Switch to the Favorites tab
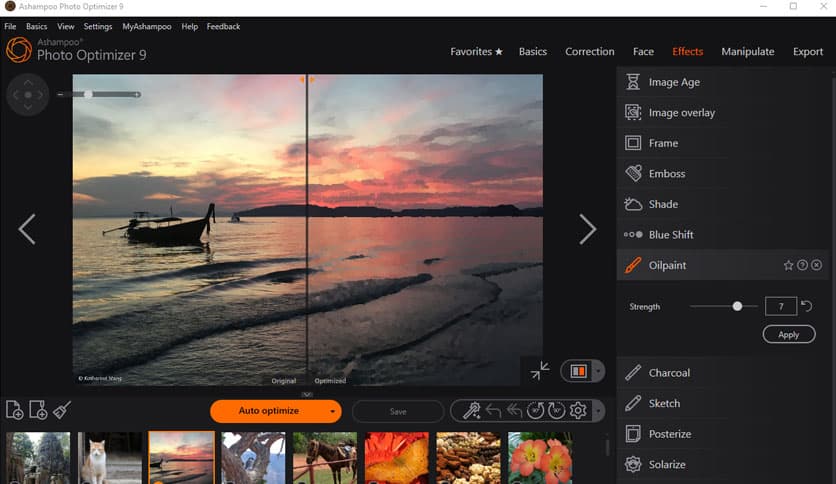The height and width of the screenshot is (484, 836). (476, 52)
